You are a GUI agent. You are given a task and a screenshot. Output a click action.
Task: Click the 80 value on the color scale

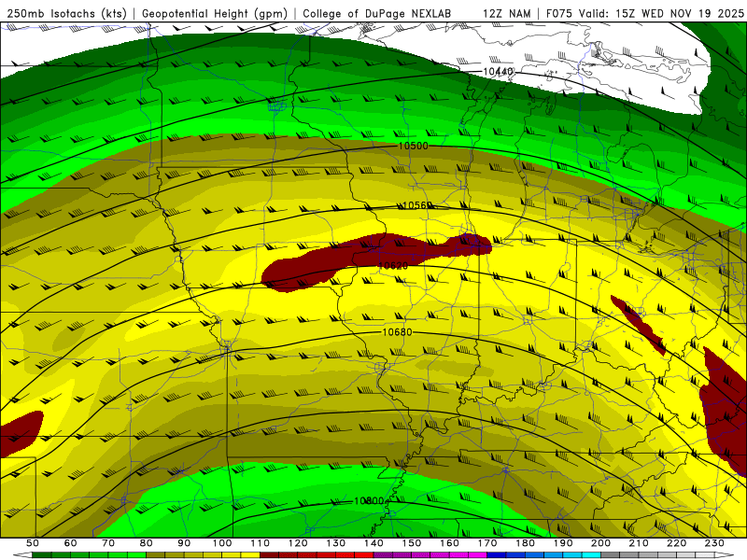coord(147,543)
